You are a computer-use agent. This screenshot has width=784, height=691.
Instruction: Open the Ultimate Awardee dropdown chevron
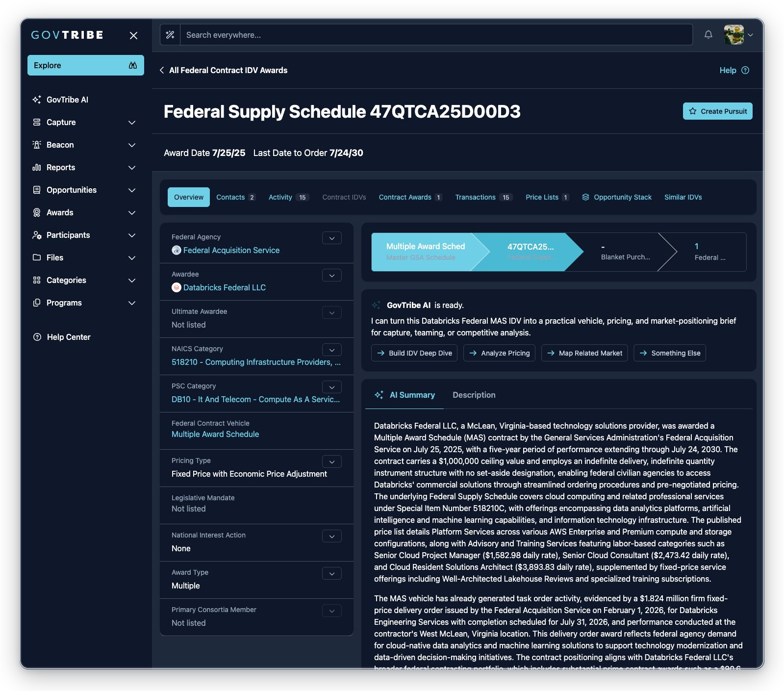[x=332, y=312]
